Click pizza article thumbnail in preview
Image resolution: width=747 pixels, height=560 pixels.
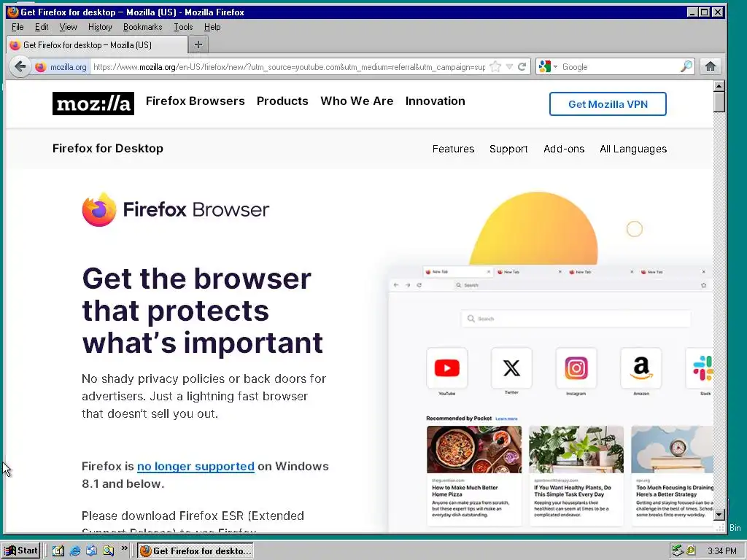pyautogui.click(x=474, y=449)
